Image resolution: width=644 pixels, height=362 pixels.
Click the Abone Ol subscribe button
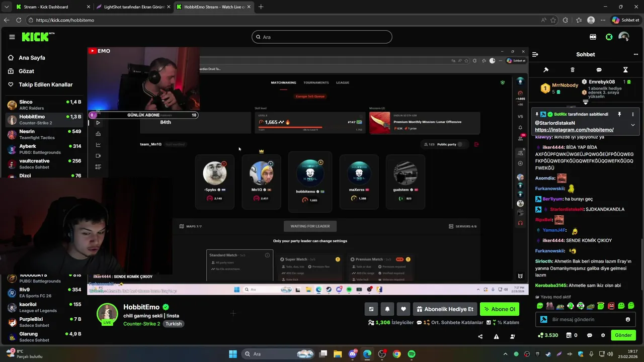click(500, 309)
